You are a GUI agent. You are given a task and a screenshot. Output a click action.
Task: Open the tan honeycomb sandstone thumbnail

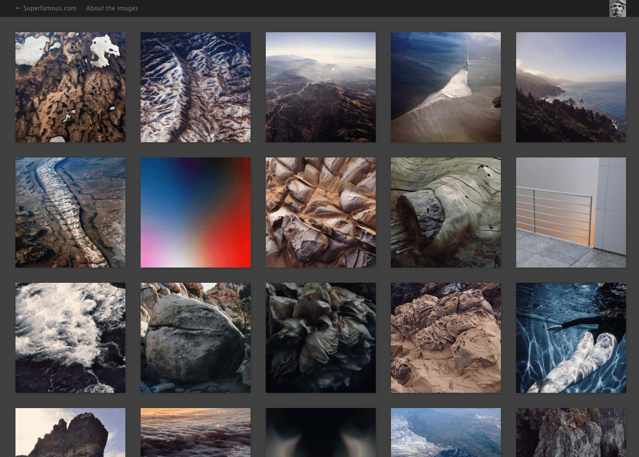pos(446,338)
